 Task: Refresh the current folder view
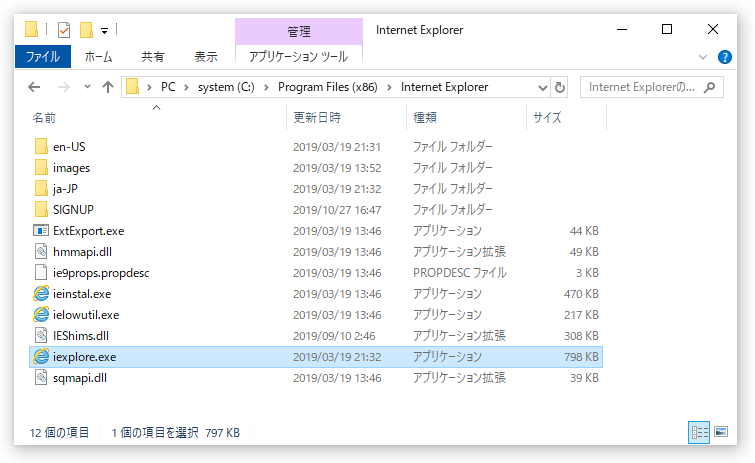(x=560, y=87)
